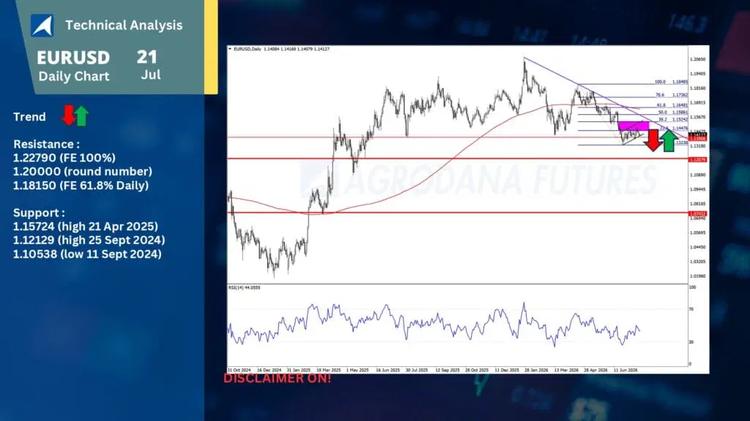
Task: Click the 21 Jul date label
Action: point(148,65)
